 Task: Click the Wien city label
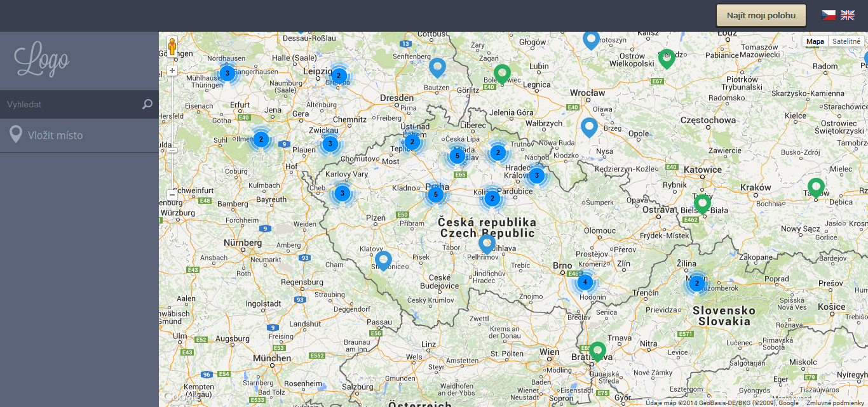549,351
